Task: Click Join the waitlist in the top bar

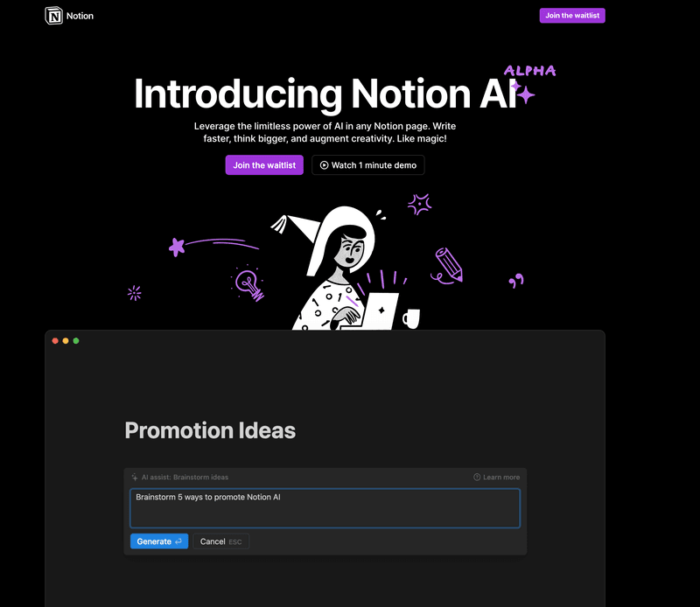Action: click(572, 15)
